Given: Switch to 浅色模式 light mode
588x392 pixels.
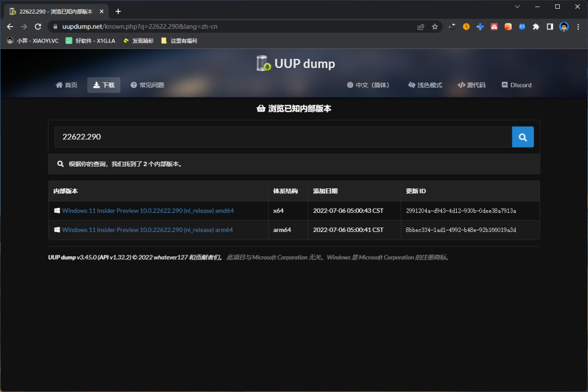Looking at the screenshot, I should [x=425, y=85].
